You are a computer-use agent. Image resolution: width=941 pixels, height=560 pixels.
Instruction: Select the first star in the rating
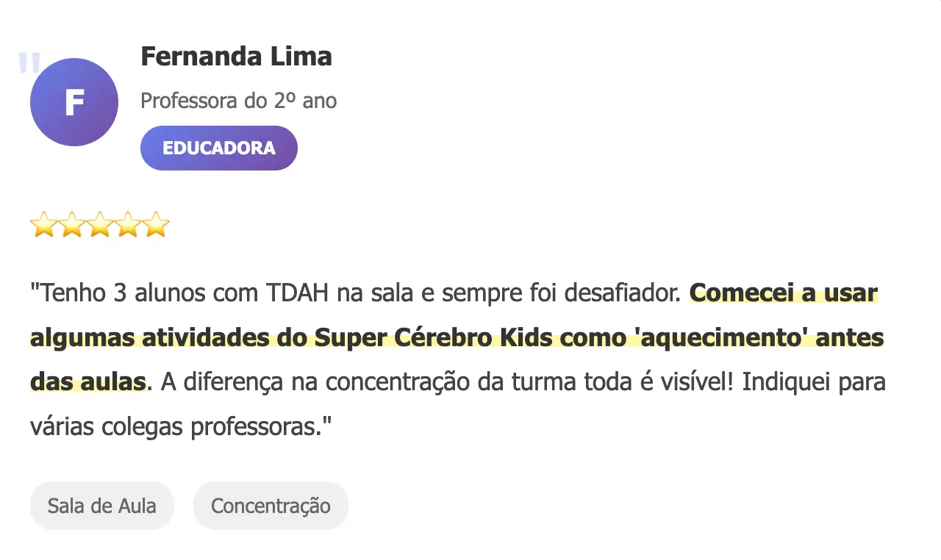click(43, 225)
